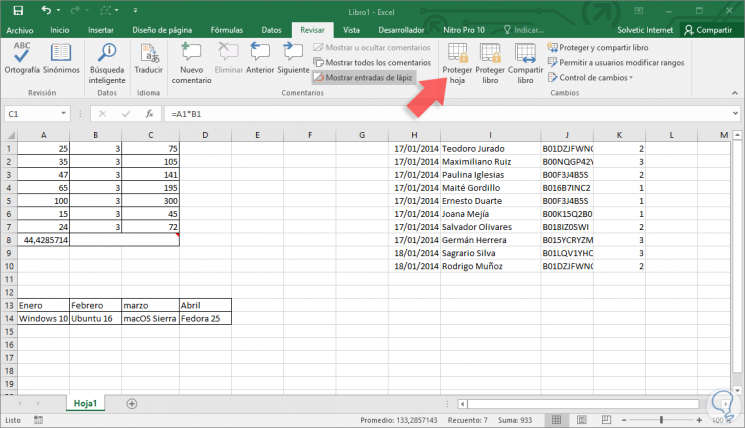
Task: Select column A header
Action: (43, 135)
